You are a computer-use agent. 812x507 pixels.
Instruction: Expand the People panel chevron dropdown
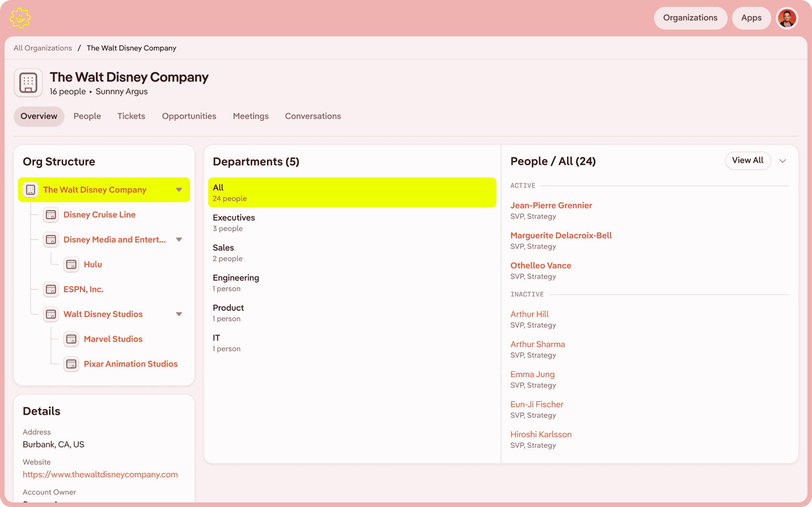pyautogui.click(x=782, y=161)
